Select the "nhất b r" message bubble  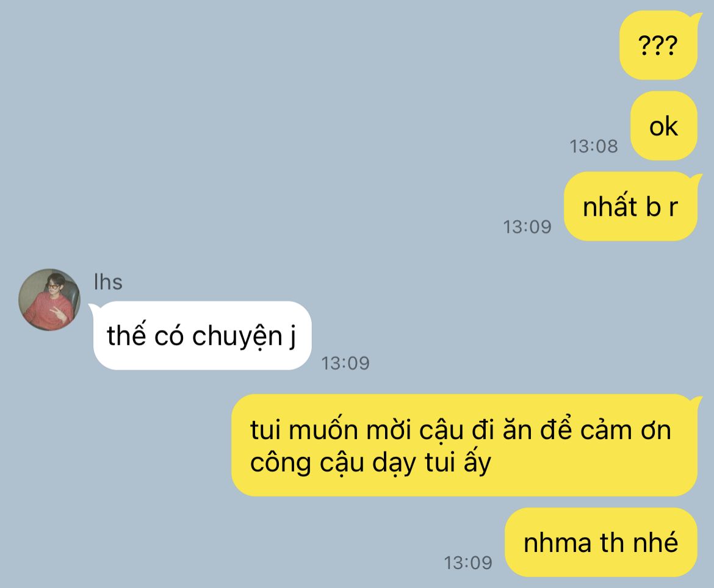click(630, 207)
